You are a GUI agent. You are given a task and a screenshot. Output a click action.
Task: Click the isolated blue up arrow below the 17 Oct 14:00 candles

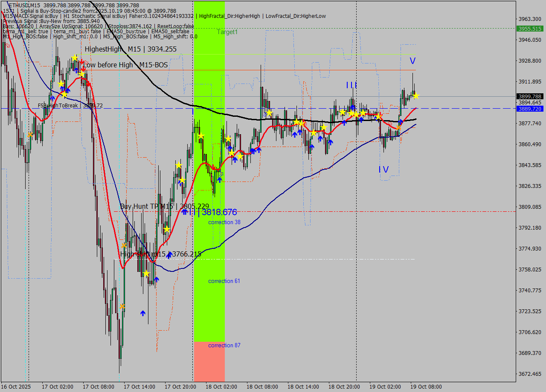143,313
